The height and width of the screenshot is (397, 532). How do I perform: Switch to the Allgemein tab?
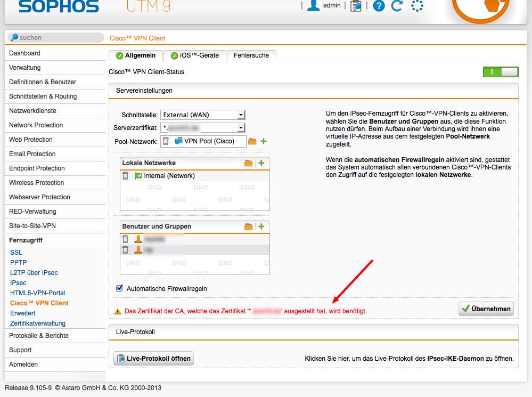pyautogui.click(x=136, y=55)
